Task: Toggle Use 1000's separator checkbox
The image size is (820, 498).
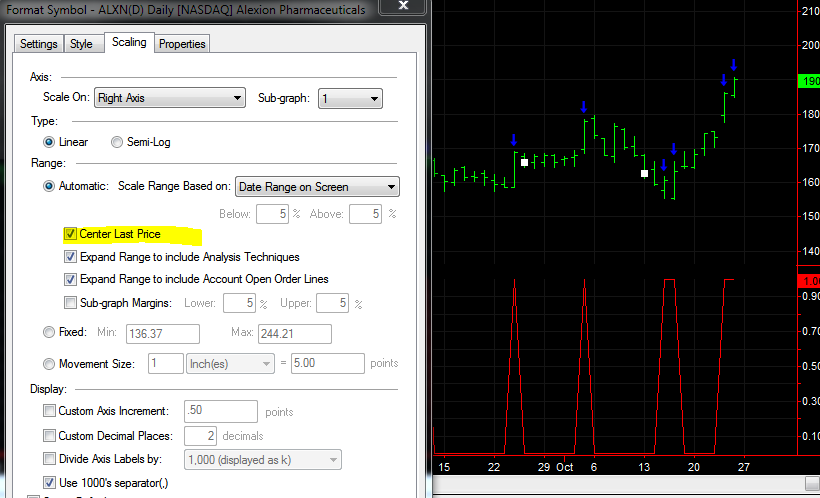Action: click(49, 482)
